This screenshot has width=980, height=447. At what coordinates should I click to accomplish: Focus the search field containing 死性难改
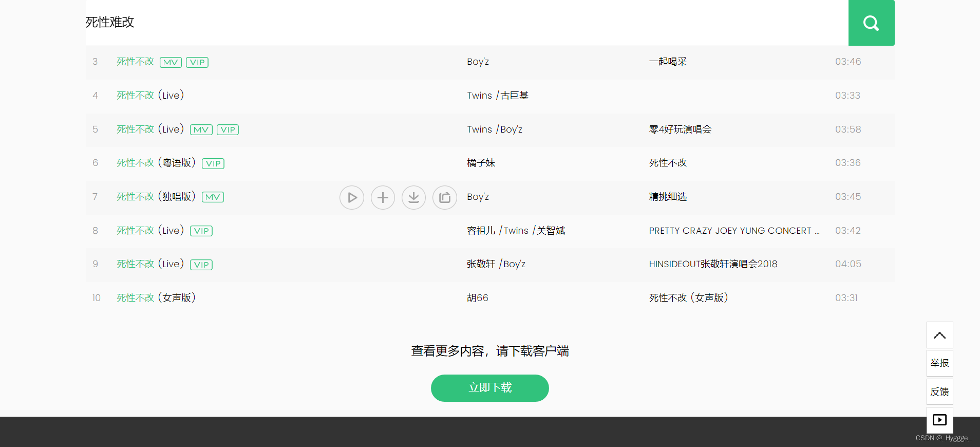pyautogui.click(x=467, y=23)
